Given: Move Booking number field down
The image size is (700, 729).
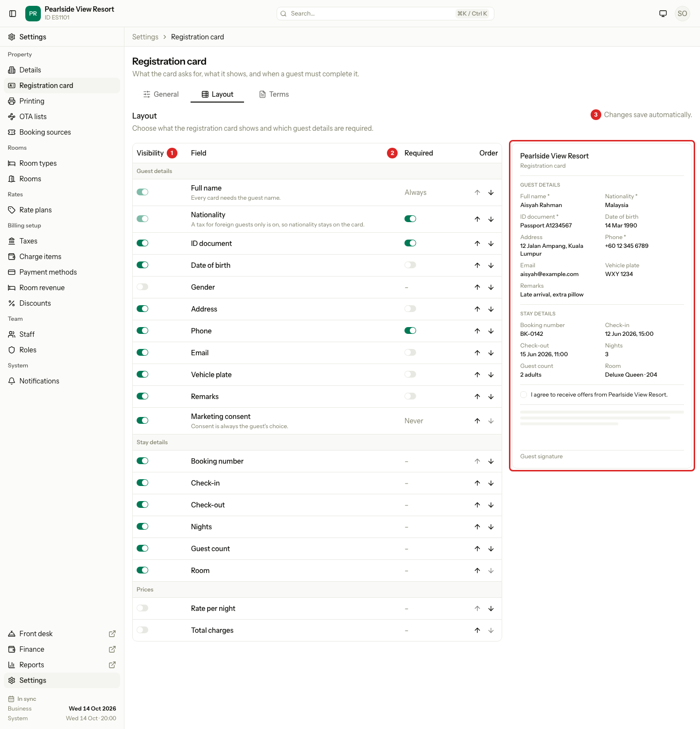Looking at the screenshot, I should 491,461.
